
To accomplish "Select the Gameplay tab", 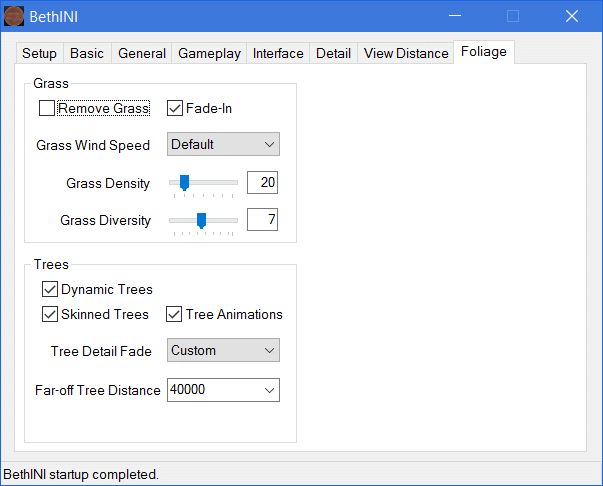I will [210, 54].
